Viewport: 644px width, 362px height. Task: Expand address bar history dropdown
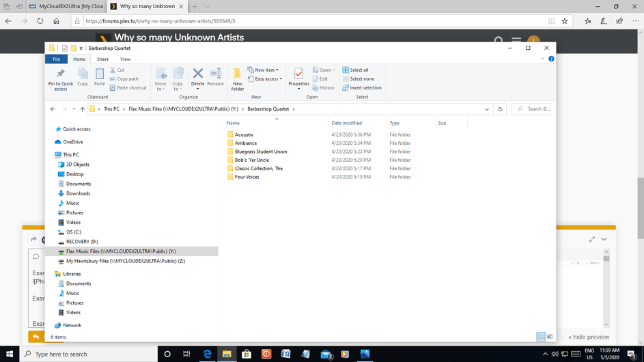(487, 109)
